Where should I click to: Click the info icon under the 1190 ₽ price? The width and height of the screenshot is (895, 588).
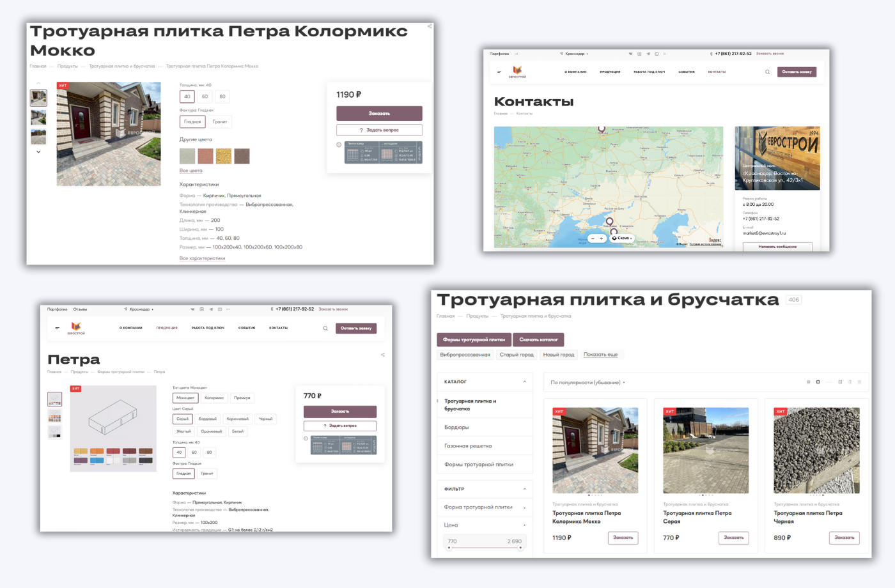tap(339, 144)
